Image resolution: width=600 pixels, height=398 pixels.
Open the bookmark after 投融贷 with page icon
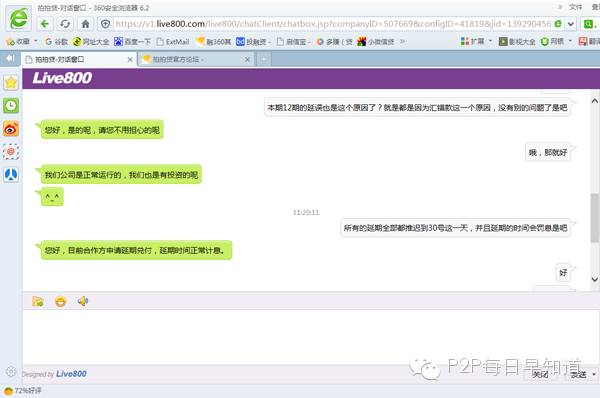pos(293,41)
